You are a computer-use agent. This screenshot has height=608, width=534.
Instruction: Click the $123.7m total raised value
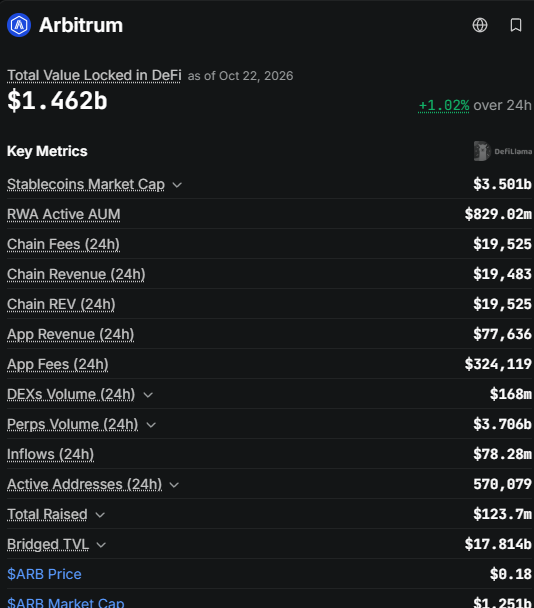pos(502,514)
